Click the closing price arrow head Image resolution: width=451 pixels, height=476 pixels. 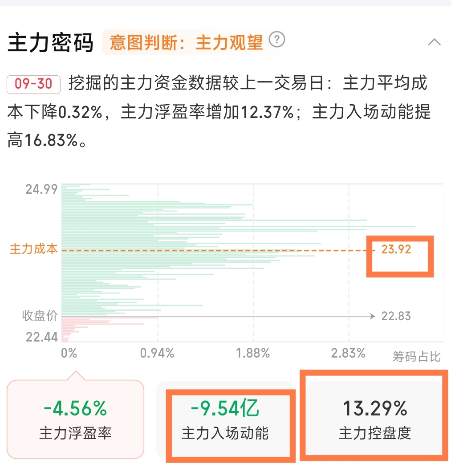point(373,317)
